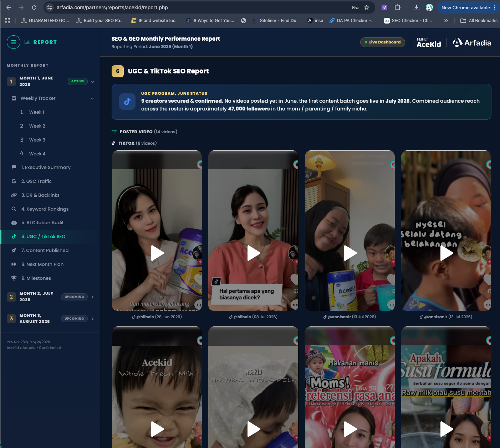Click the Executive Summary flag icon
Viewport: 500px width, 448px height.
pos(14,168)
